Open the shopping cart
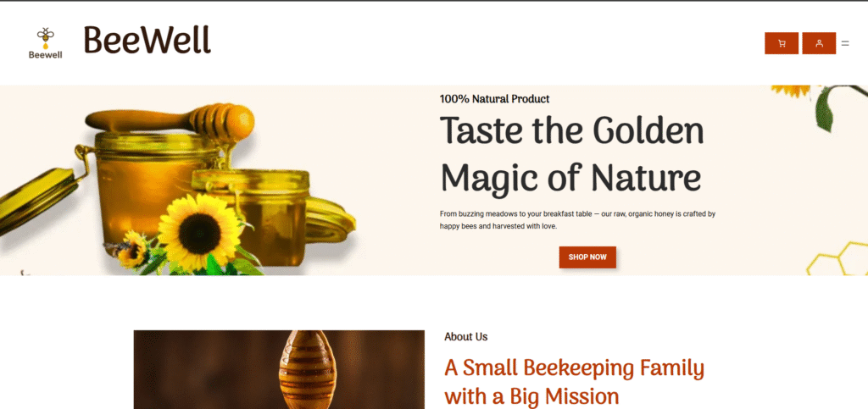This screenshot has height=409, width=868. tap(781, 43)
